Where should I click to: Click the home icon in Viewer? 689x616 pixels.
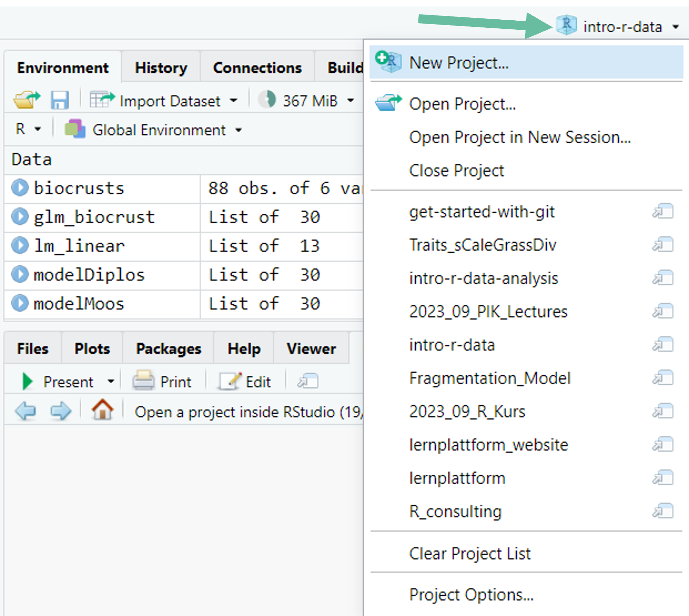(x=102, y=410)
